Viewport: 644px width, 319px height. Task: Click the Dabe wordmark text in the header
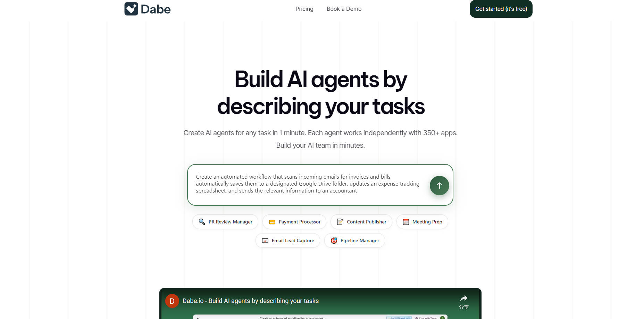(x=156, y=9)
